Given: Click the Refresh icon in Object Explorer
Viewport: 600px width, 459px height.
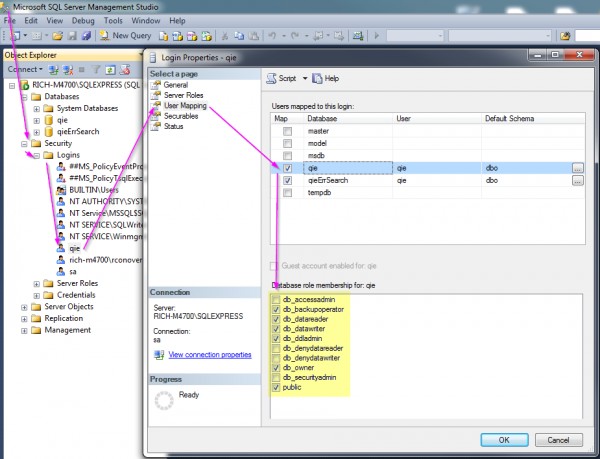Looking at the screenshot, I should [110, 70].
